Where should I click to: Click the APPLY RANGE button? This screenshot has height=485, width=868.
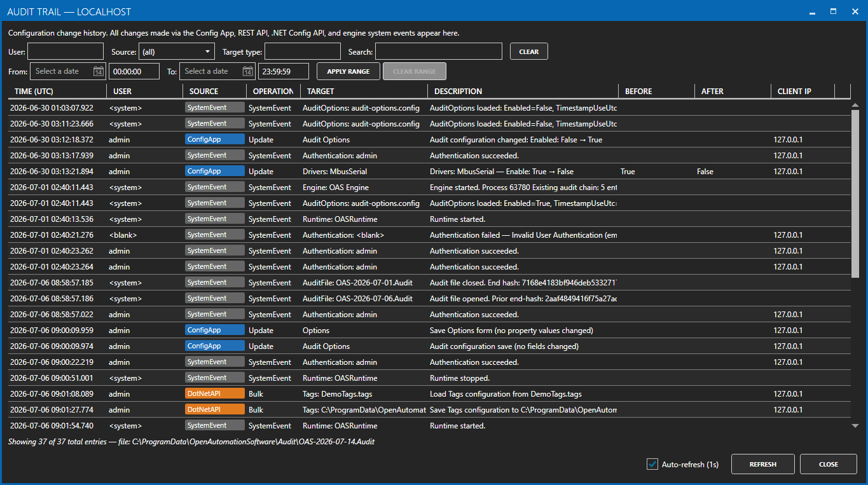[348, 71]
